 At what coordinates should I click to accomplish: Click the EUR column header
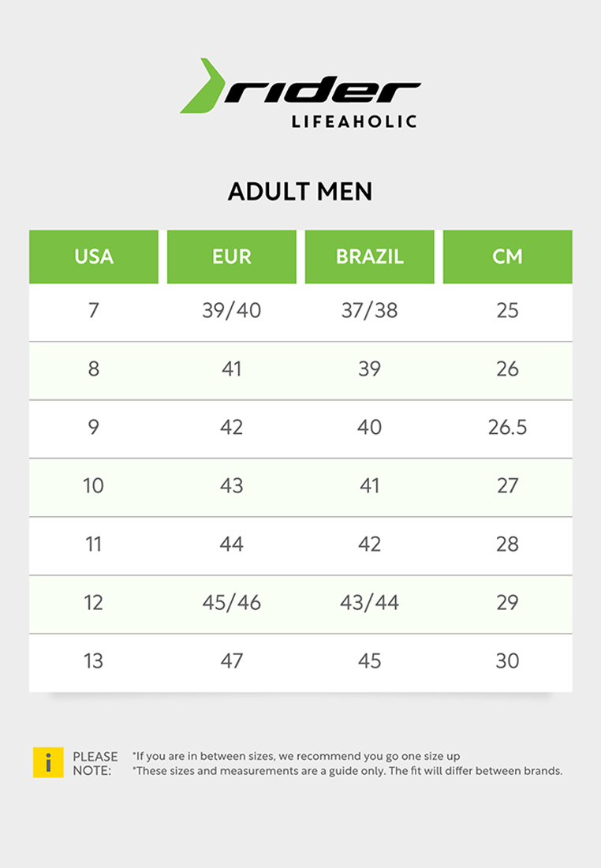[232, 256]
